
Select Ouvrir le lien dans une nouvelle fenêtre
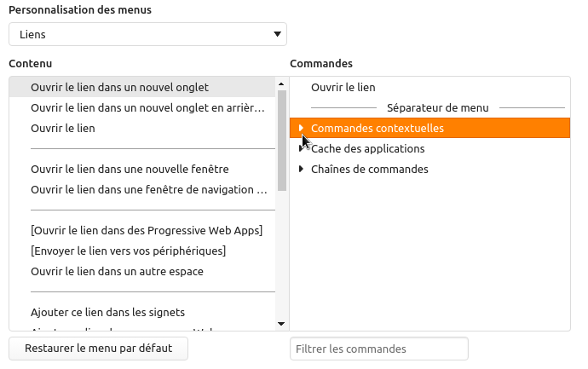click(x=130, y=169)
